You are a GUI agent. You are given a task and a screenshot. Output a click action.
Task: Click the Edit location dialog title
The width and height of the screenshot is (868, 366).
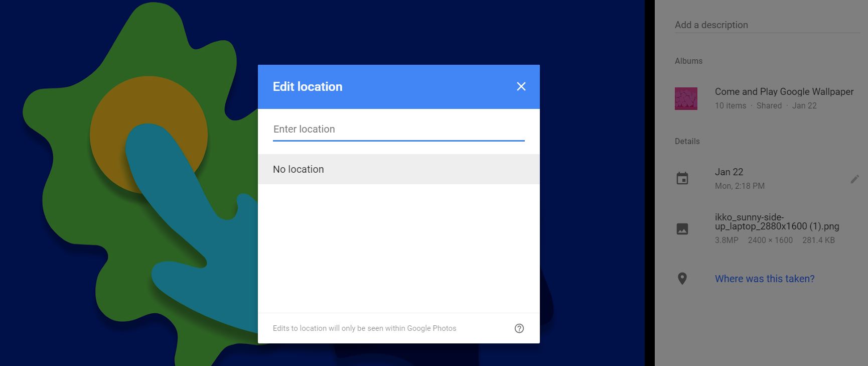[x=308, y=87]
